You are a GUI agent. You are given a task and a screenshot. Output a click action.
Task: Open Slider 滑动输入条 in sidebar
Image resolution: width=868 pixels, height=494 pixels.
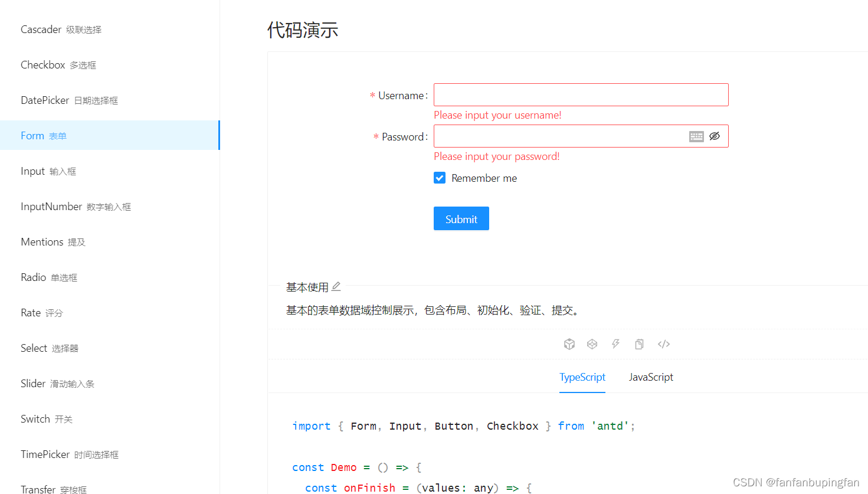(x=110, y=384)
